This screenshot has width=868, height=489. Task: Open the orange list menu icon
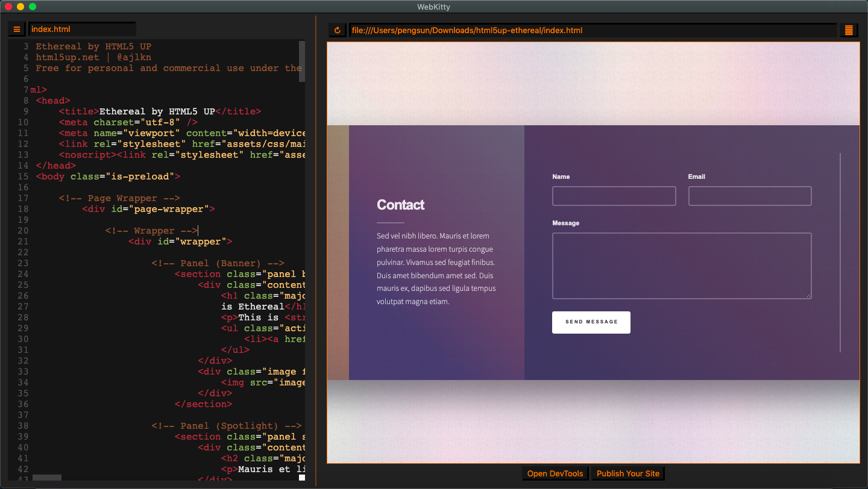[x=849, y=30]
